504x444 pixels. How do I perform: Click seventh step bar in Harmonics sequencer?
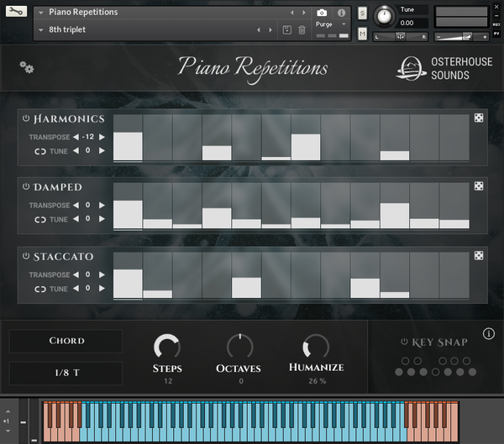[x=306, y=137]
